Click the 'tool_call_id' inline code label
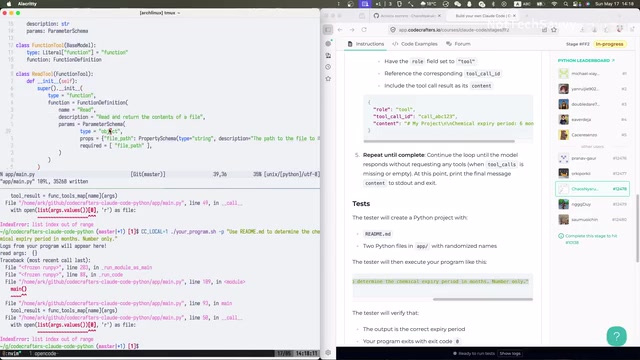The height and width of the screenshot is (360, 640). tap(483, 73)
